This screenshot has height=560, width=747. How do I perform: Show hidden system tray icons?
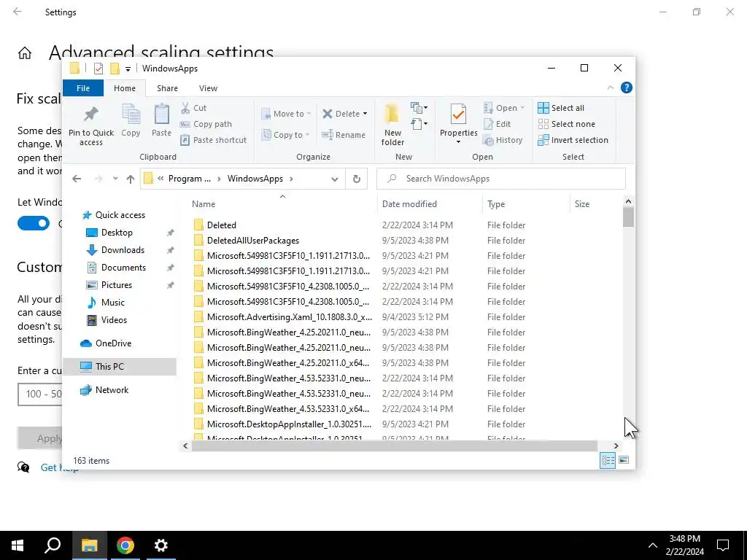(x=653, y=545)
